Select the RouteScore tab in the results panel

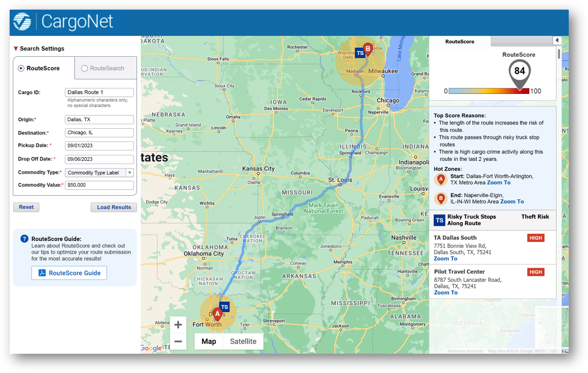[460, 42]
